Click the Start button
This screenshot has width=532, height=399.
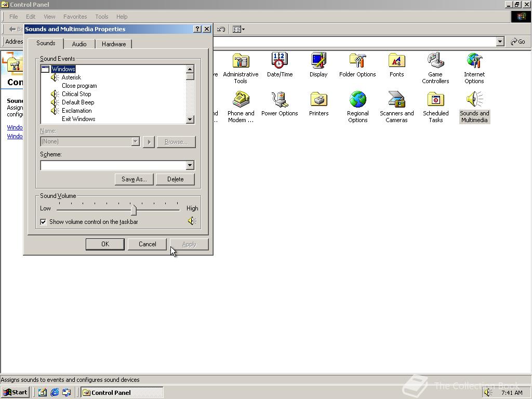pyautogui.click(x=15, y=393)
